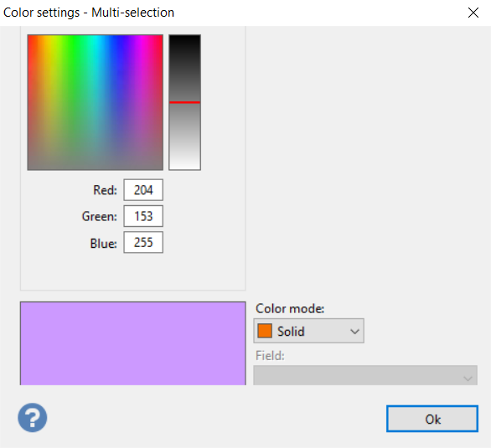Click into the Red value field

[143, 190]
